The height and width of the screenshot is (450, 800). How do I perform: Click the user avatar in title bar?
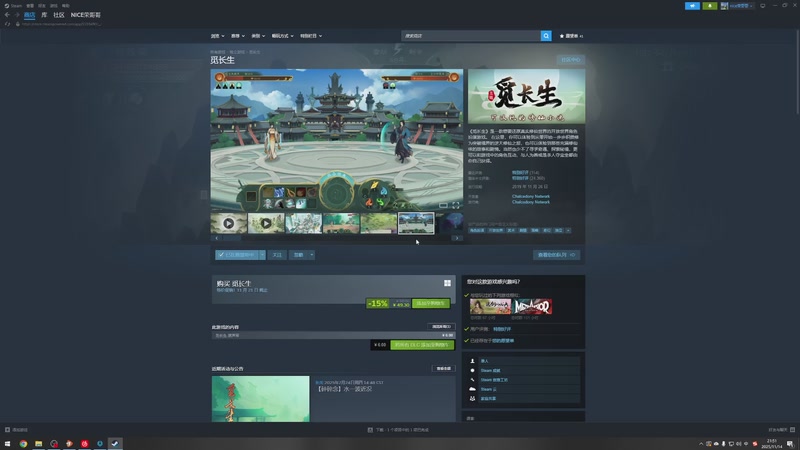pyautogui.click(x=724, y=6)
